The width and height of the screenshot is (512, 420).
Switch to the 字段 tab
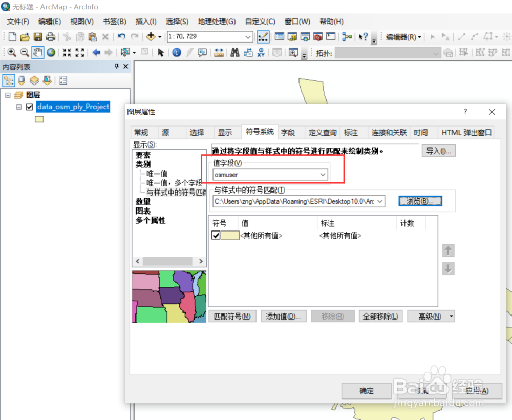tap(287, 132)
